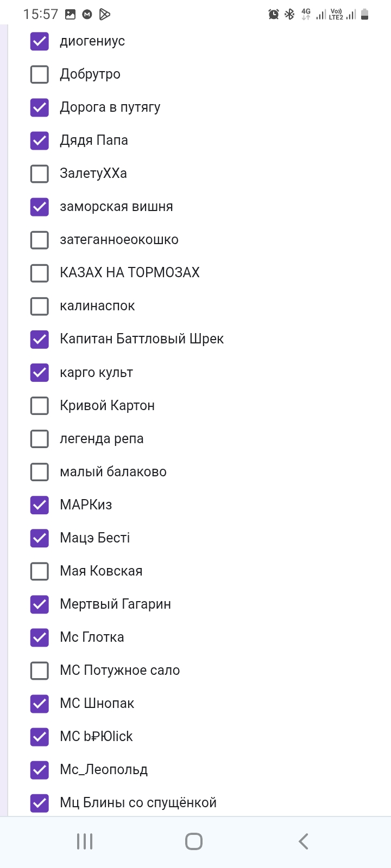Uncheck the диогениус checkbox
The image size is (391, 868).
(40, 41)
